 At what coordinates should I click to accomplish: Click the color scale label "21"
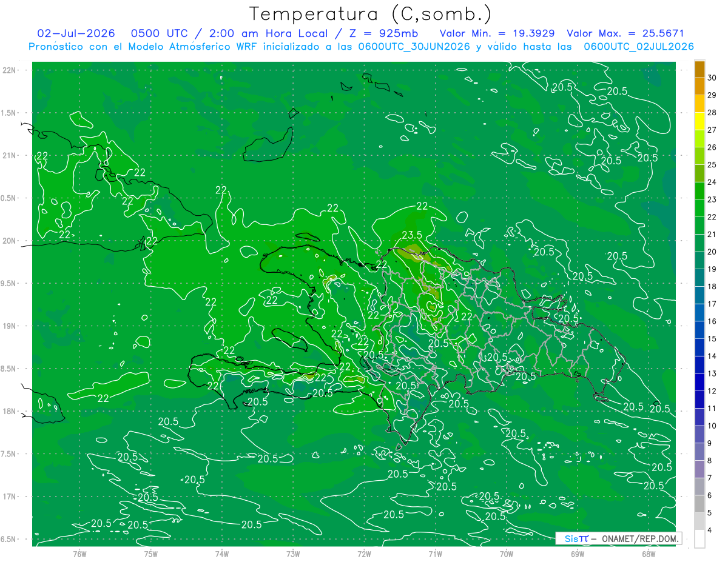pos(712,235)
